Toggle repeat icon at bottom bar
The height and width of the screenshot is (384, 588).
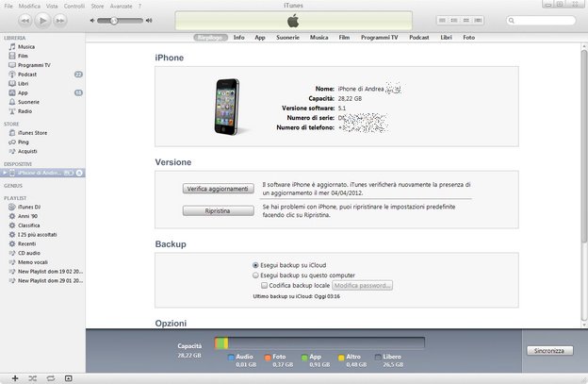51,378
